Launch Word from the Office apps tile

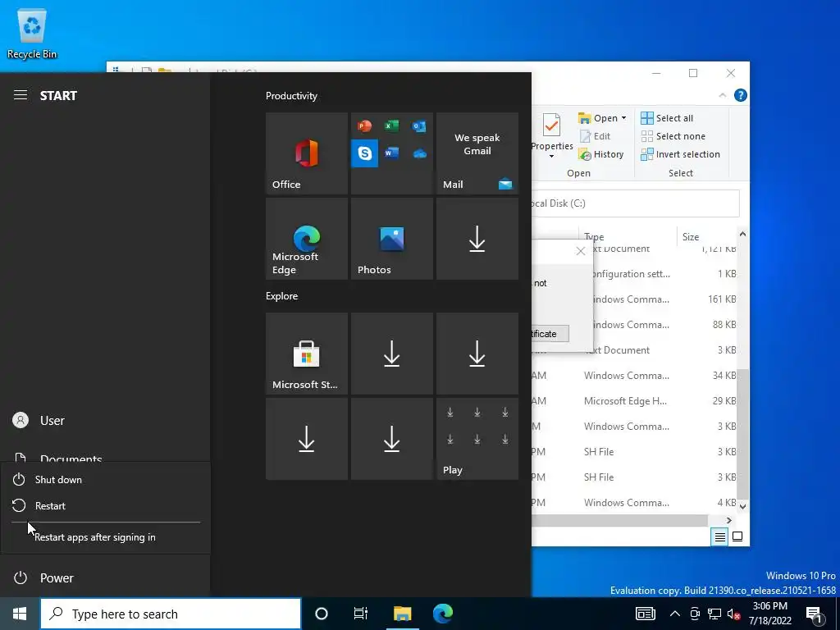391,153
